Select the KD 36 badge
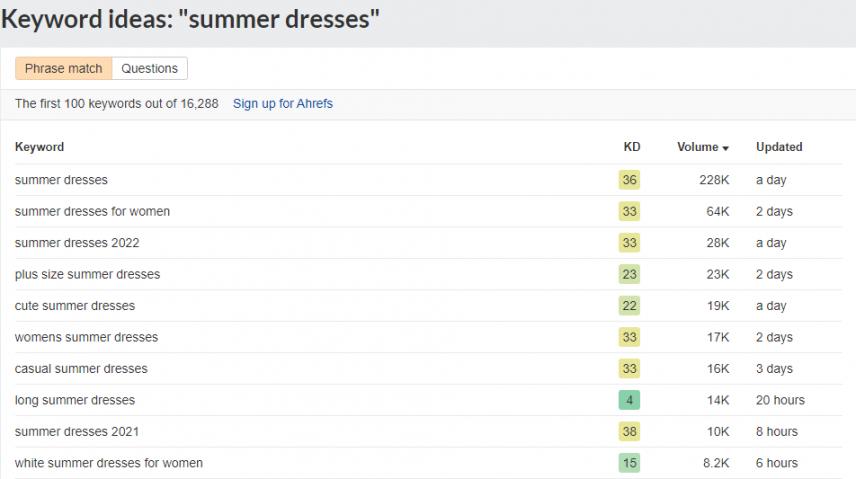This screenshot has width=856, height=479. pyautogui.click(x=629, y=180)
